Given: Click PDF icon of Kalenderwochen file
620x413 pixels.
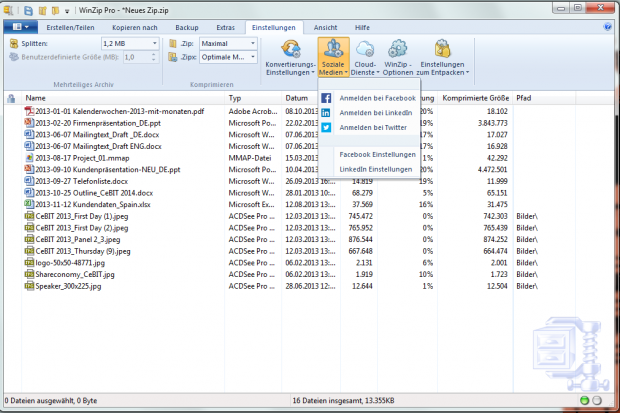Looking at the screenshot, I should click(29, 111).
